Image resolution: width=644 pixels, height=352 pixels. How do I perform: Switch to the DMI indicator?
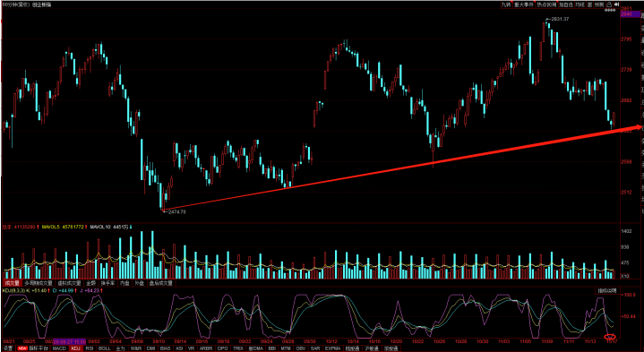pos(150,348)
